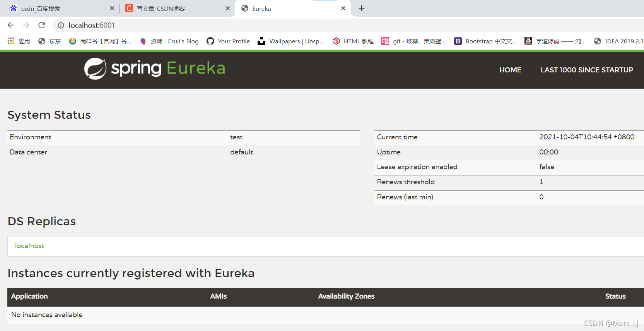Close the 写文章-CSDN博客 tab
The image size is (644, 331).
(x=228, y=8)
